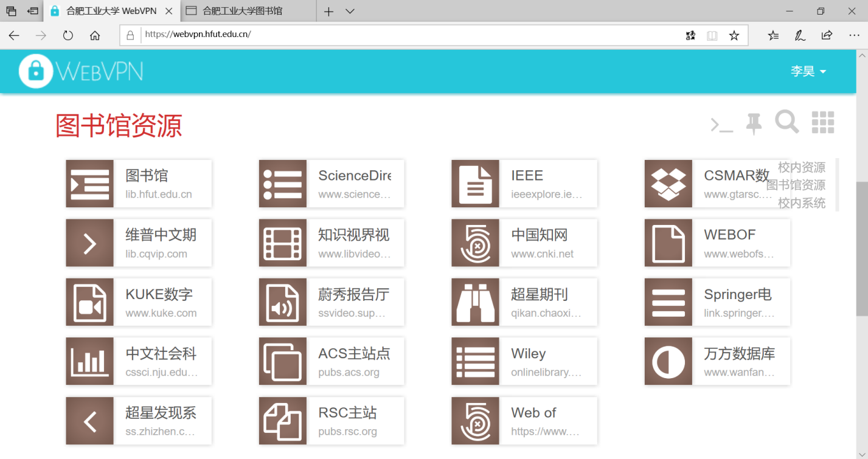Open the 中国知网 icon tile
This screenshot has height=459, width=868.
tap(476, 243)
